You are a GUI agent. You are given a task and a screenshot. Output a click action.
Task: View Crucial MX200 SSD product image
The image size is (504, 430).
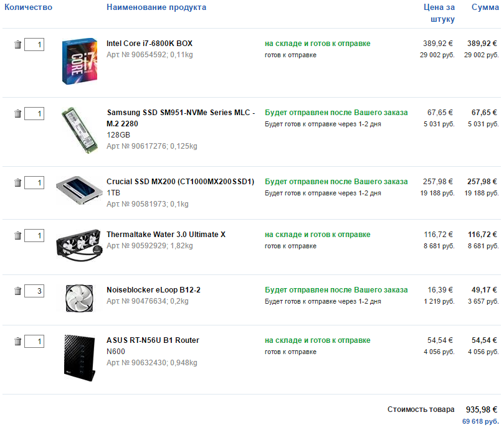tap(79, 190)
